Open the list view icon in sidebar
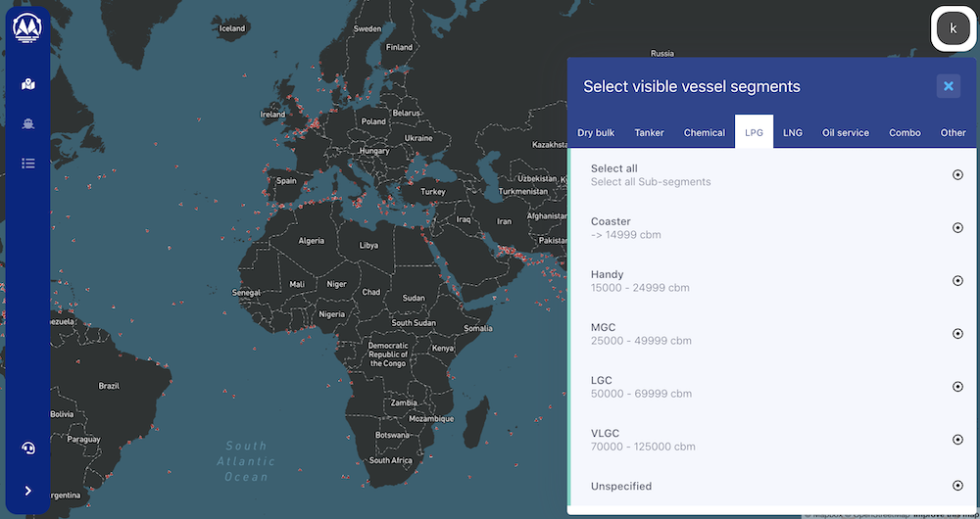This screenshot has width=980, height=519. 28,163
